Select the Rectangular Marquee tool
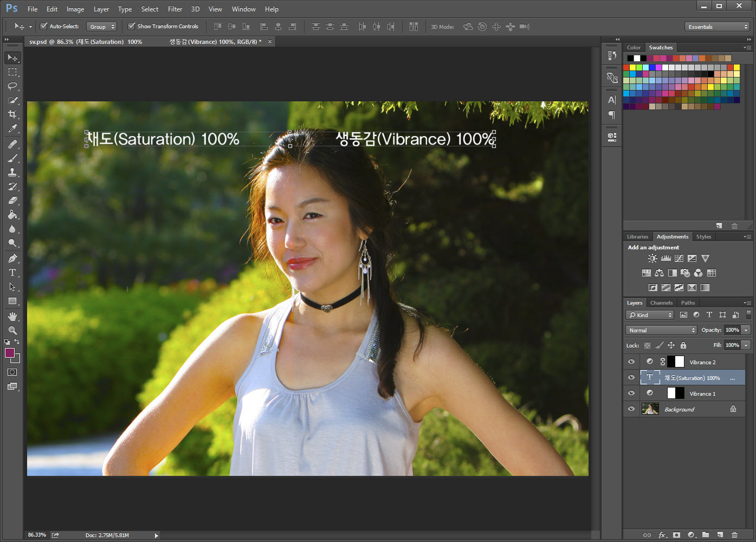 coord(12,72)
